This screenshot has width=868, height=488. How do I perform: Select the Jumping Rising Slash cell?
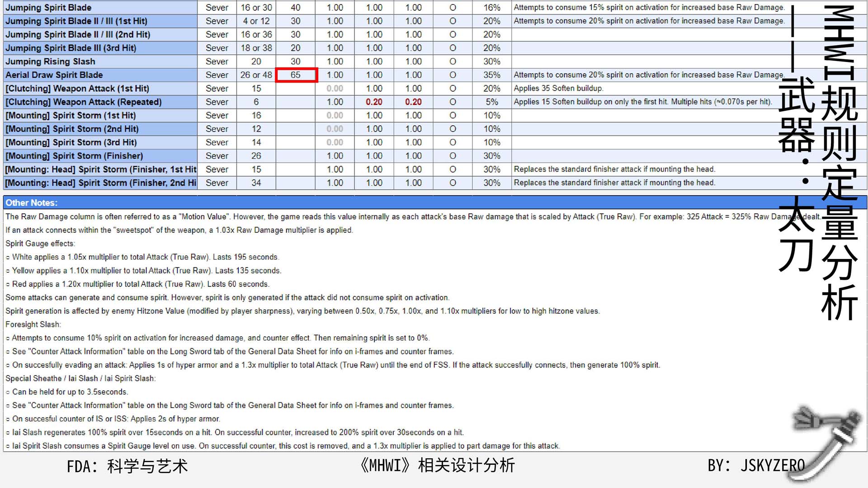pyautogui.click(x=50, y=61)
